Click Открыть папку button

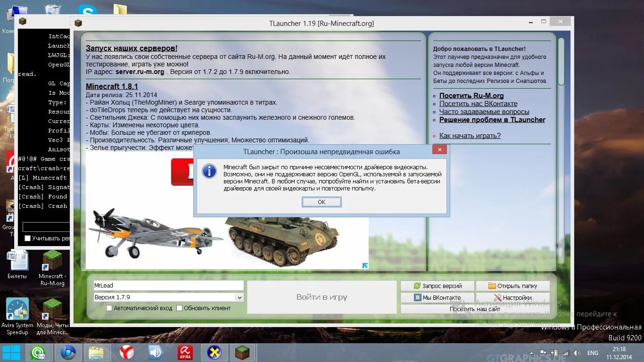(x=513, y=286)
